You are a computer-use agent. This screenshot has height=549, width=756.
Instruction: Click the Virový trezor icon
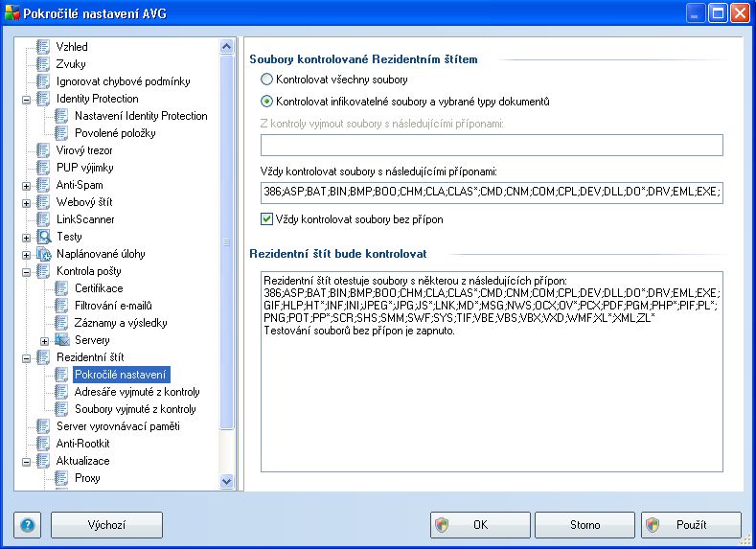tap(43, 150)
